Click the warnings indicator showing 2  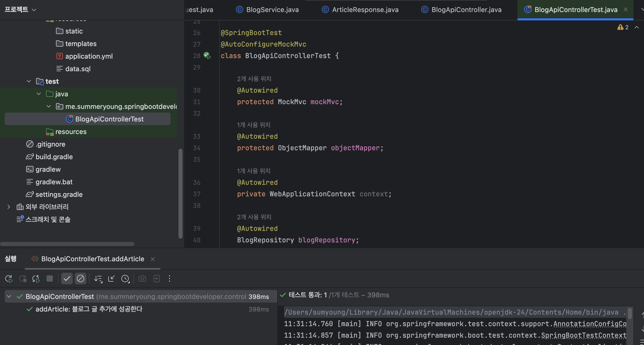(623, 27)
